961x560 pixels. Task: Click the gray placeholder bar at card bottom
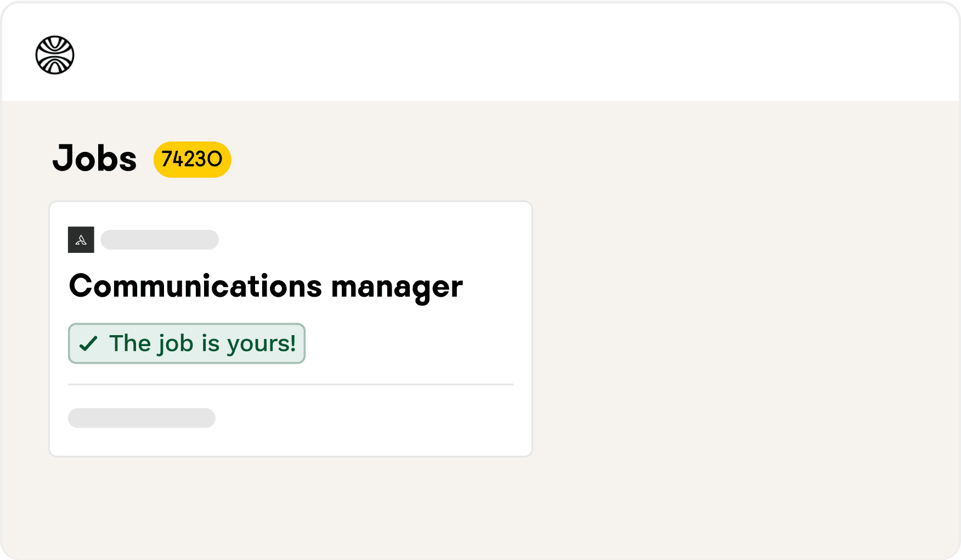[x=142, y=418]
